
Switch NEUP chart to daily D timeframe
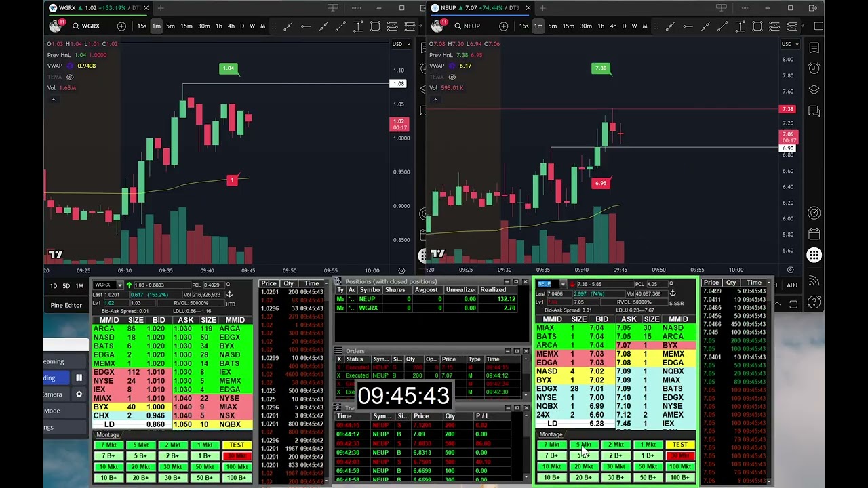point(624,26)
